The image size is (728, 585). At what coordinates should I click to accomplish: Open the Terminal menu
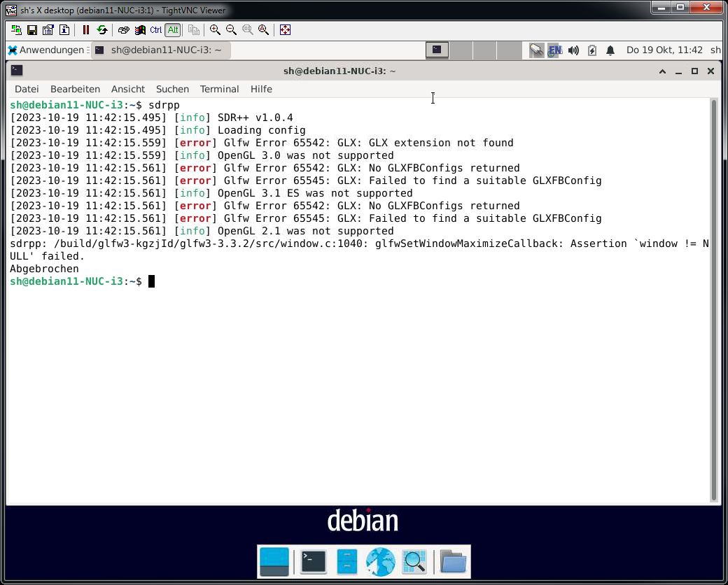click(219, 89)
